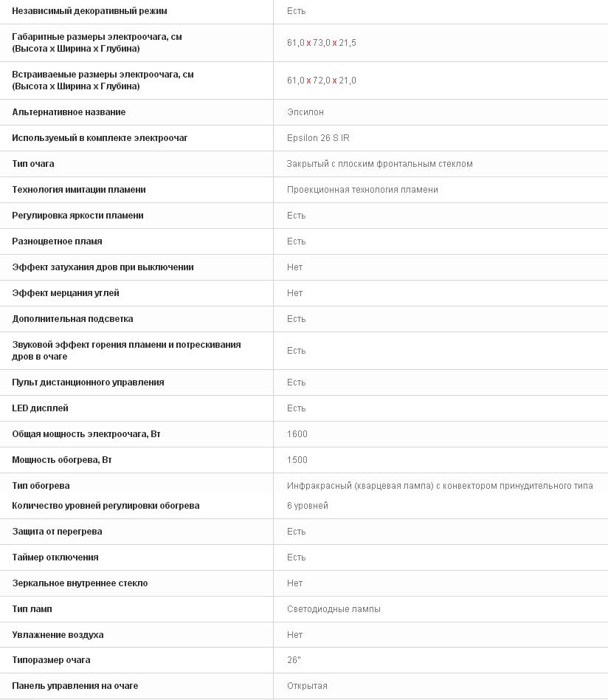Click the 'Дополнительная подсветка' label
608x700 pixels.
(x=72, y=319)
